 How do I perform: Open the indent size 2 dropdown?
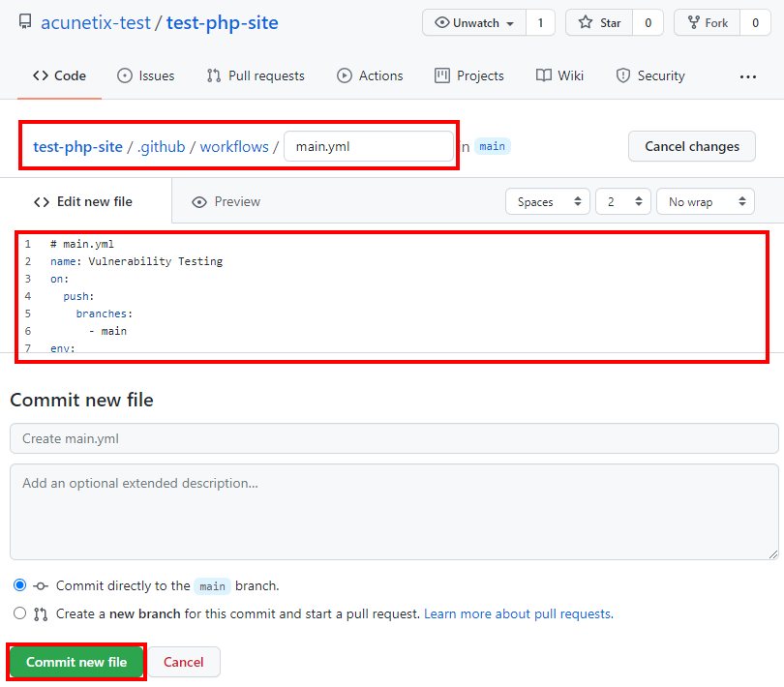tap(623, 202)
